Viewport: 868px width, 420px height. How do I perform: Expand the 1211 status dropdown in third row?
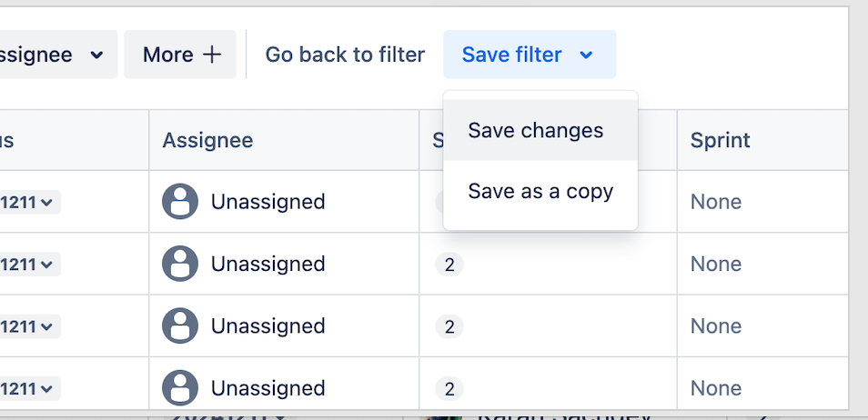[x=29, y=325]
